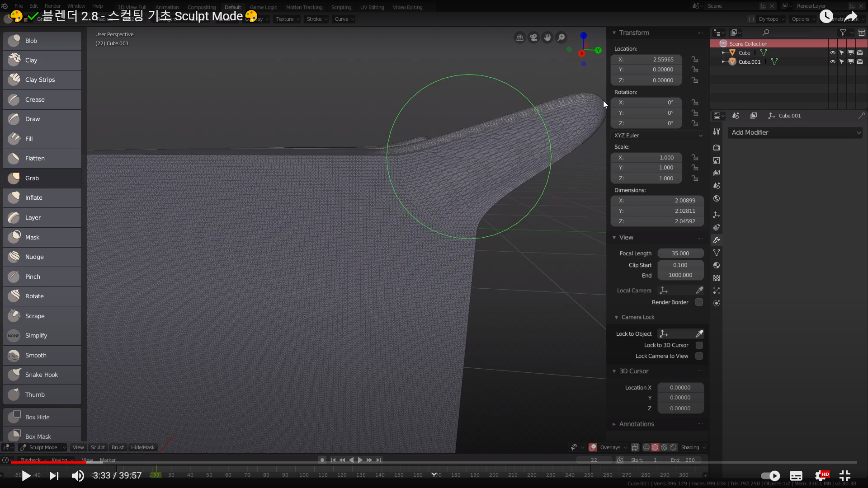The width and height of the screenshot is (868, 488).
Task: Enable Lock to 3D Cursor checkbox
Action: [699, 345]
